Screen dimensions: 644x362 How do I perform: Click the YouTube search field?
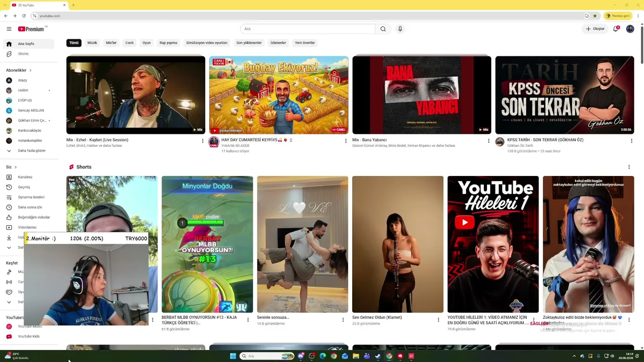307,29
